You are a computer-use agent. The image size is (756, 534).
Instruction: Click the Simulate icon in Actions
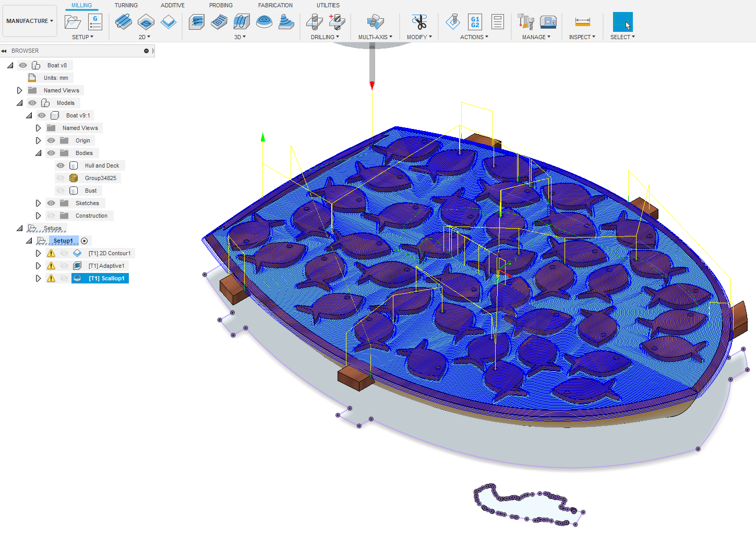coord(453,22)
